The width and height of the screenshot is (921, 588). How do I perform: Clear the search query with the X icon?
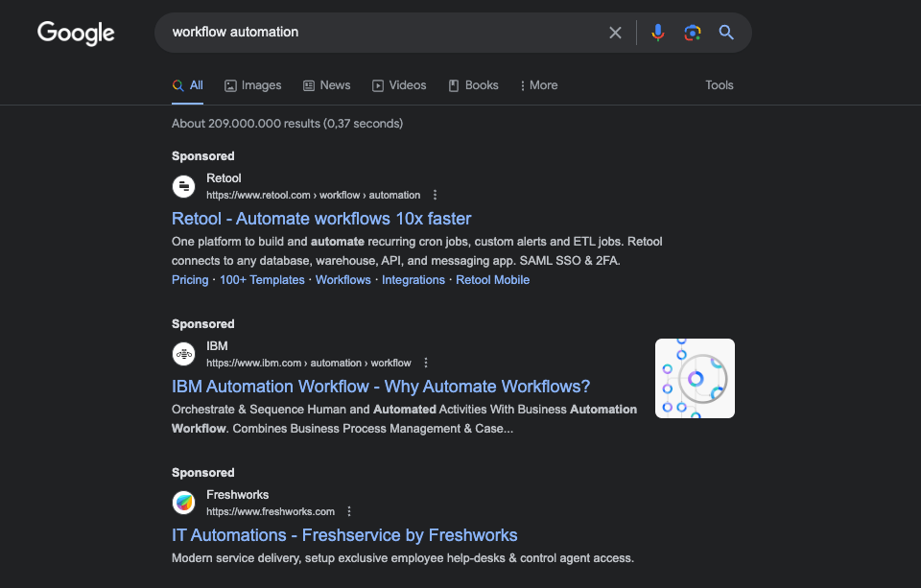(x=615, y=33)
